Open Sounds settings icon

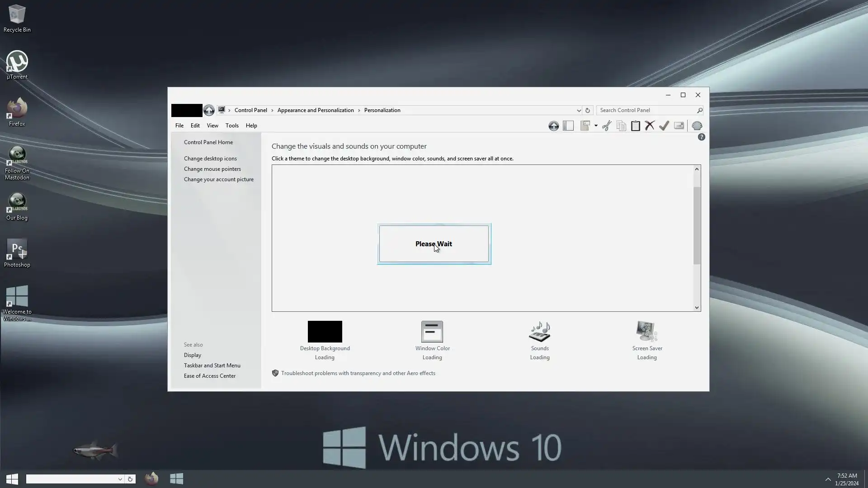[539, 332]
